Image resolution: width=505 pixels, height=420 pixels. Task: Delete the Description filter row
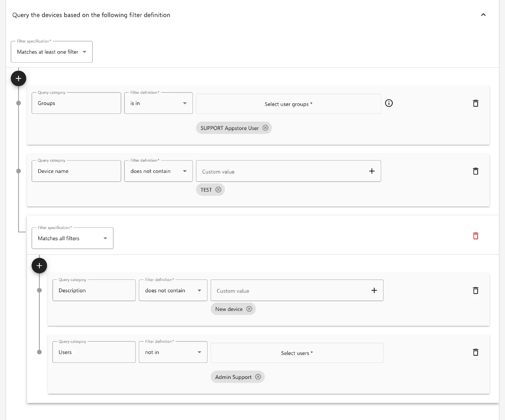click(476, 291)
